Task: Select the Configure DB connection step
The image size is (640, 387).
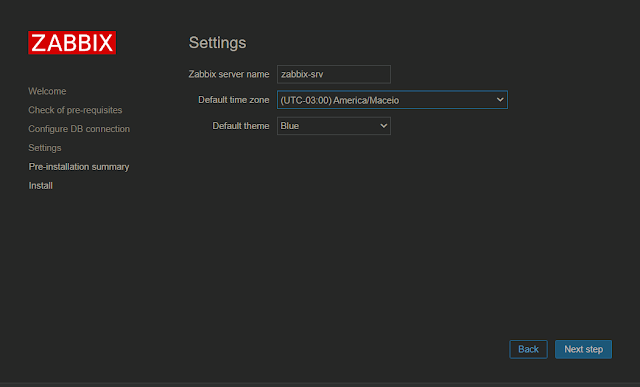Action: pos(79,129)
